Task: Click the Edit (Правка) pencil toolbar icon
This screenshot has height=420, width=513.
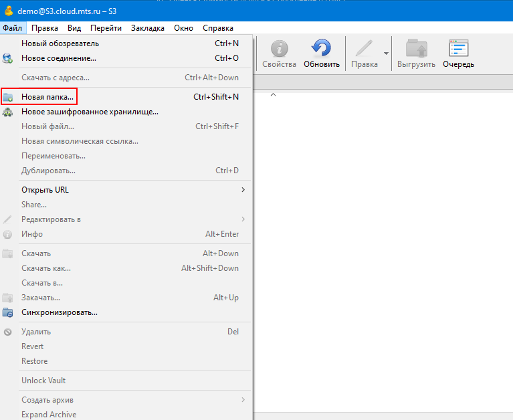Action: pyautogui.click(x=364, y=49)
